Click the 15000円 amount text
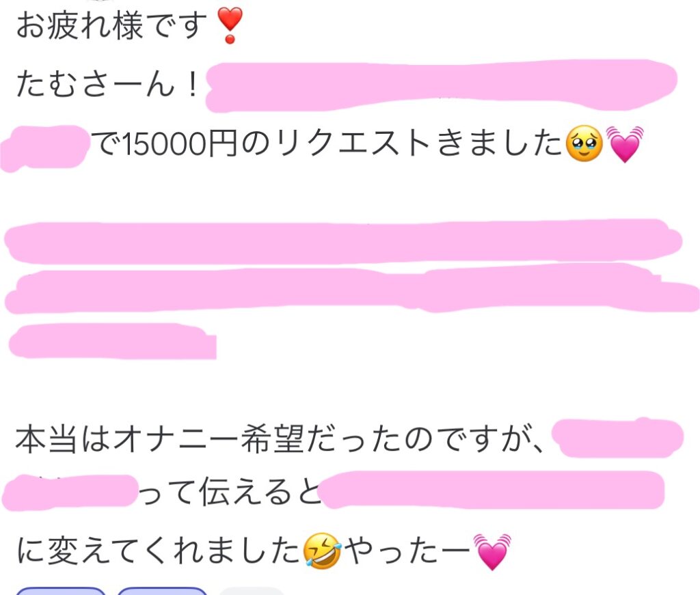The image size is (700, 595). (x=178, y=144)
